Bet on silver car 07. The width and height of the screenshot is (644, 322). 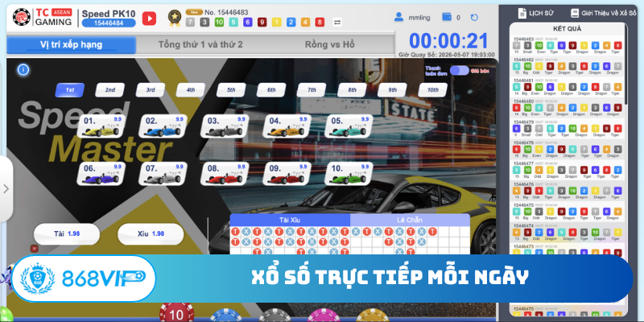[x=163, y=174]
